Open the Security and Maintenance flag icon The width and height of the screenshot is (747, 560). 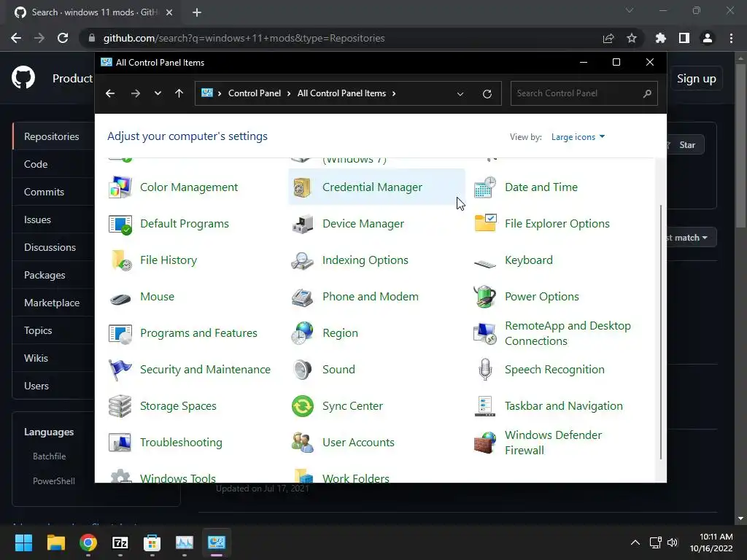(x=120, y=370)
